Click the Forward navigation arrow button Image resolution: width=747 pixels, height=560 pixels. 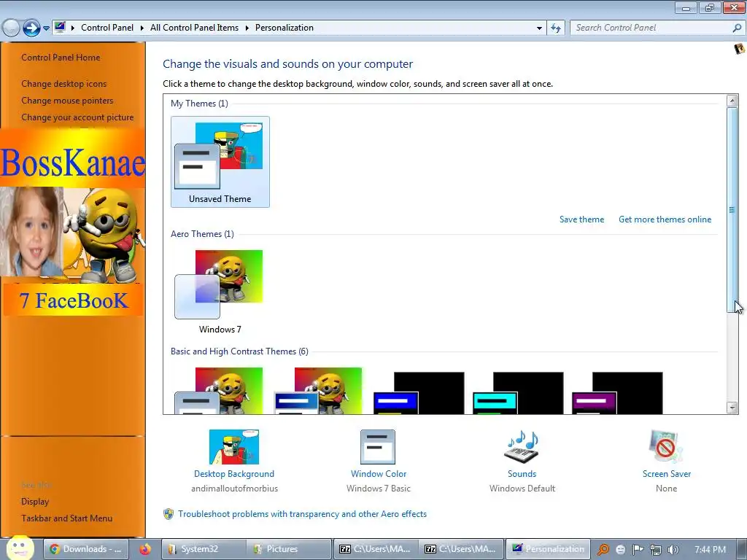click(31, 28)
